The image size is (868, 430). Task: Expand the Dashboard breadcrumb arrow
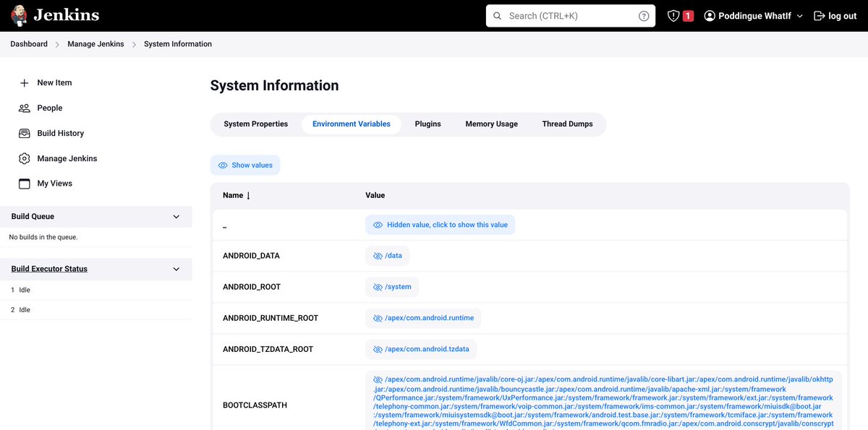tap(58, 44)
